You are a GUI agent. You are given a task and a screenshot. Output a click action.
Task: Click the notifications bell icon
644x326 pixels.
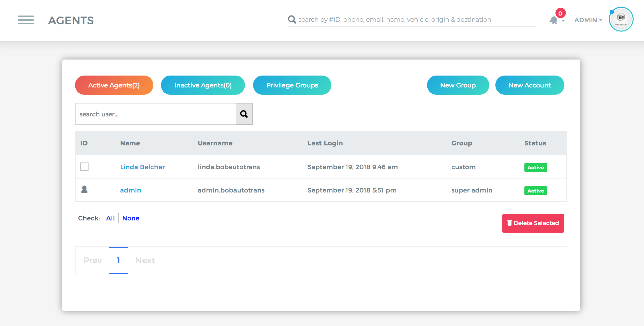553,20
